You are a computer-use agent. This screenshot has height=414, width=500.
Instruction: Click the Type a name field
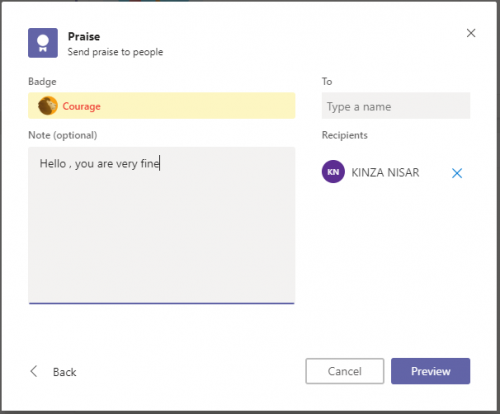(396, 106)
